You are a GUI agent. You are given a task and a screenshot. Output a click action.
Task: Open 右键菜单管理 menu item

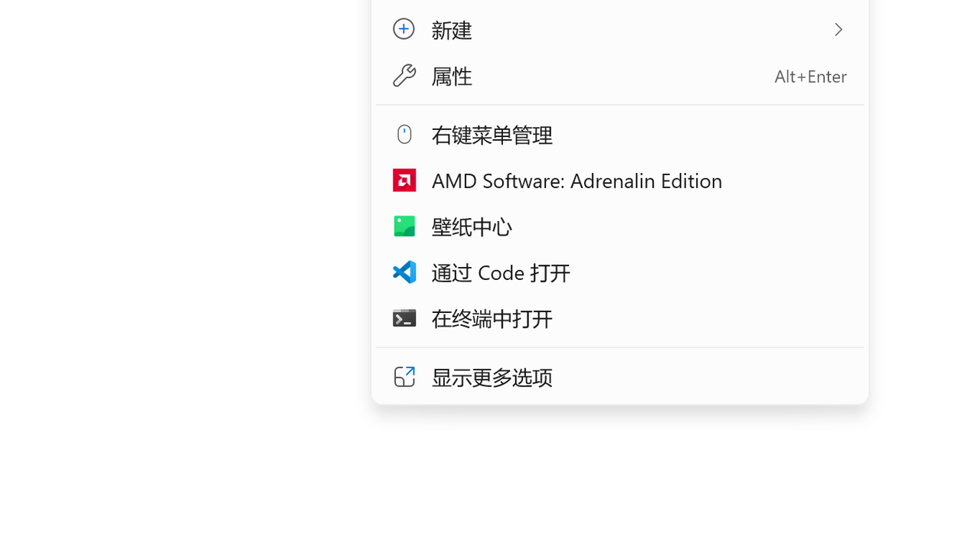(619, 135)
